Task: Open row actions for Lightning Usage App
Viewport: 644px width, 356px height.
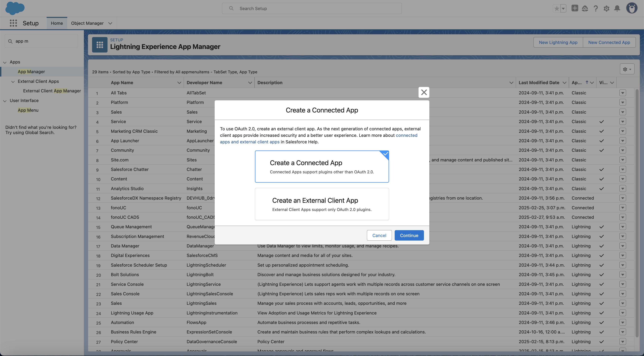Action: [623, 313]
